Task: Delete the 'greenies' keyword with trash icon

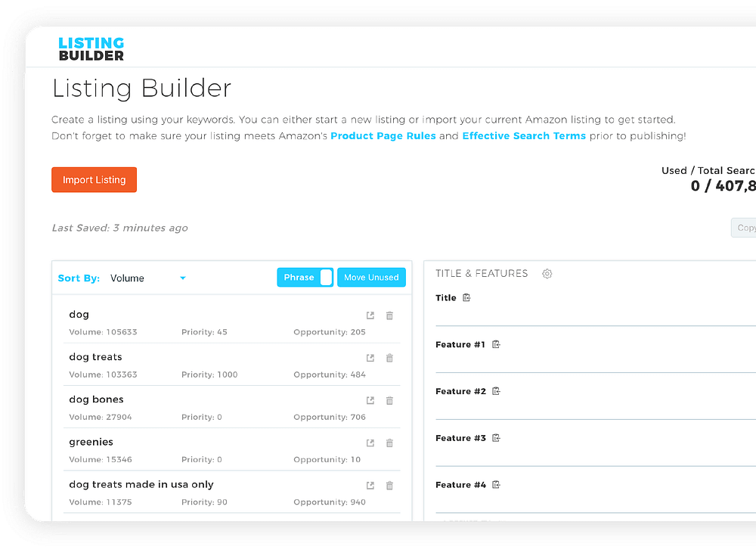Action: point(389,443)
